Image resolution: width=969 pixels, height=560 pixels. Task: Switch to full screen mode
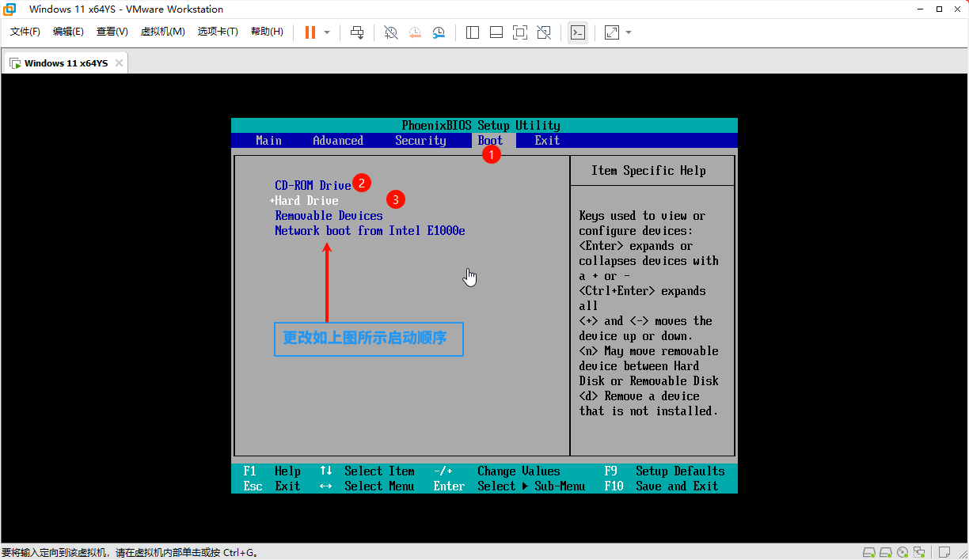(520, 32)
